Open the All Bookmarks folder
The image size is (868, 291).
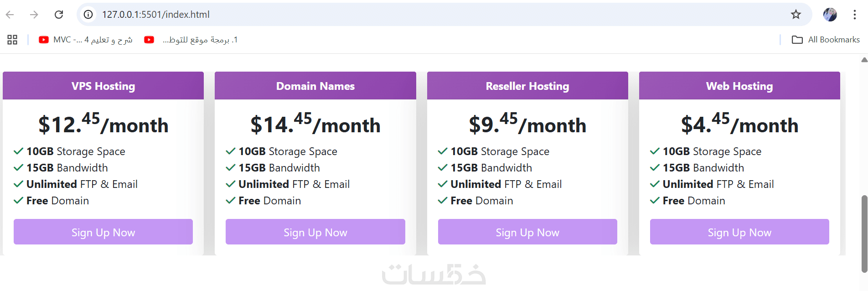coord(826,40)
